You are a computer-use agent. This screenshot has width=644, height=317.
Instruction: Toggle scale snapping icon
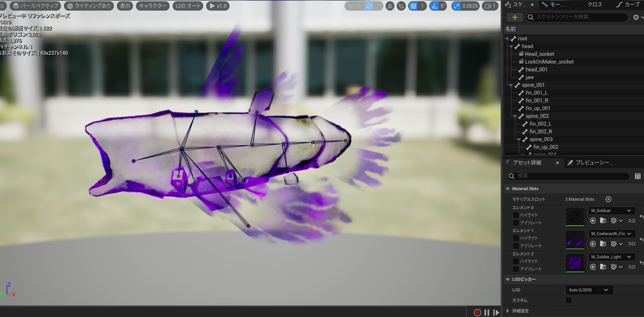[x=457, y=6]
